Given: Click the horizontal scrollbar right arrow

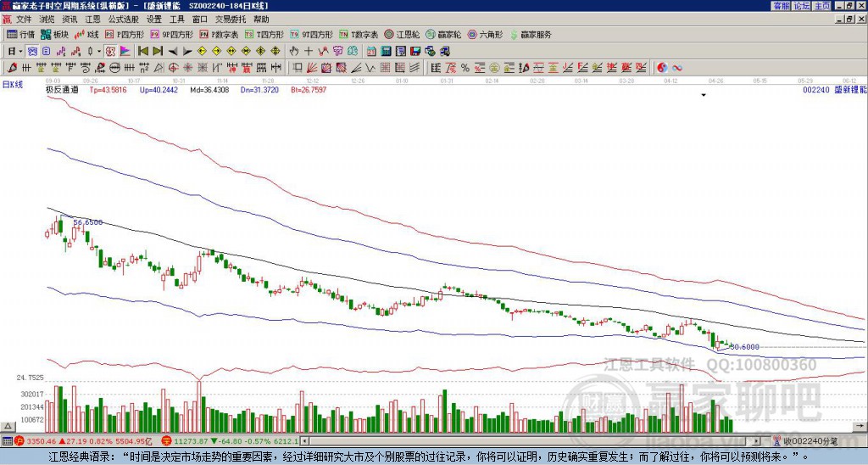Looking at the screenshot, I should click(x=757, y=441).
